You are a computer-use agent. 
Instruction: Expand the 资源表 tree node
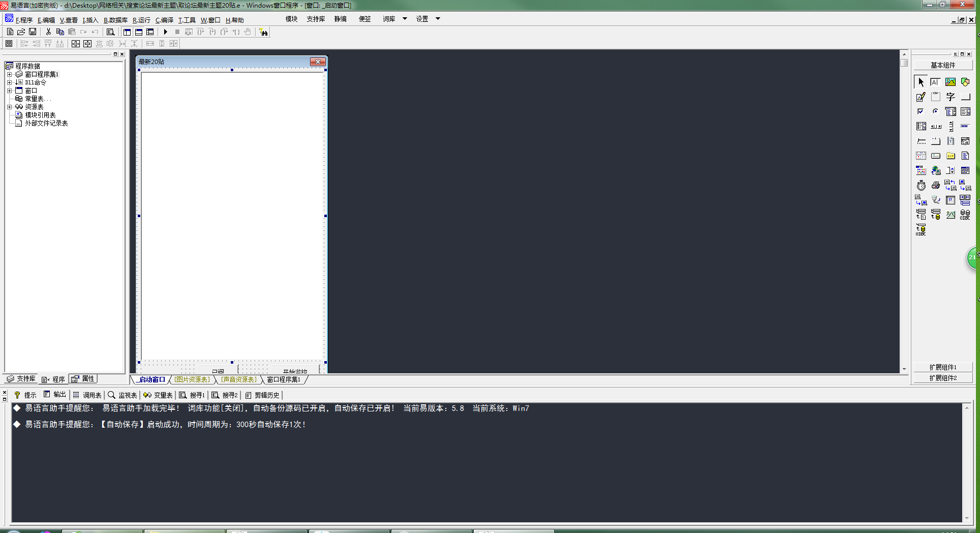(x=9, y=107)
